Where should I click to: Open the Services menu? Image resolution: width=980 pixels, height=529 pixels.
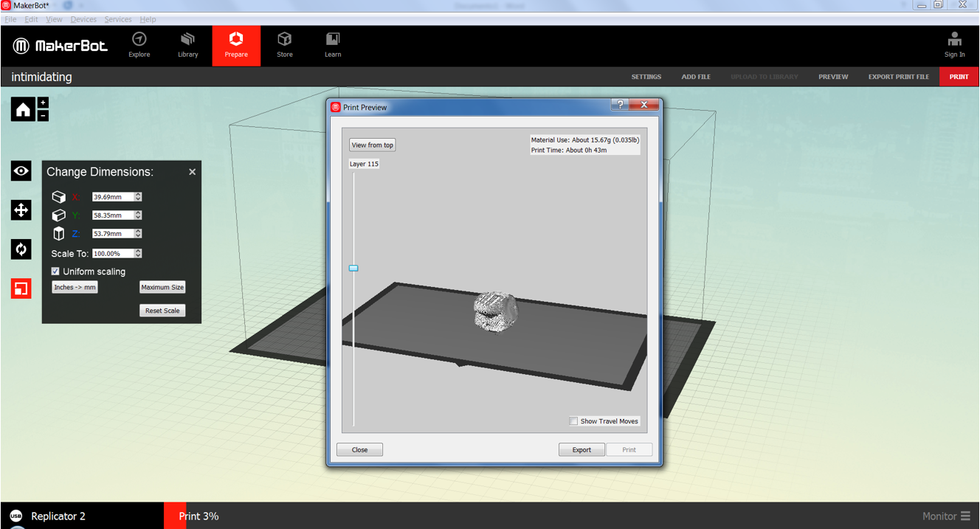pyautogui.click(x=118, y=19)
